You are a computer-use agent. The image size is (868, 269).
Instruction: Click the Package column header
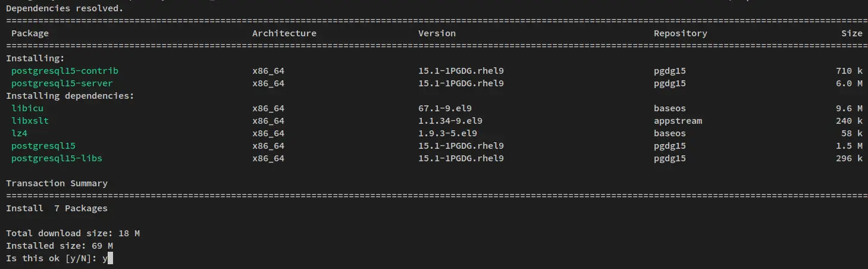click(30, 33)
